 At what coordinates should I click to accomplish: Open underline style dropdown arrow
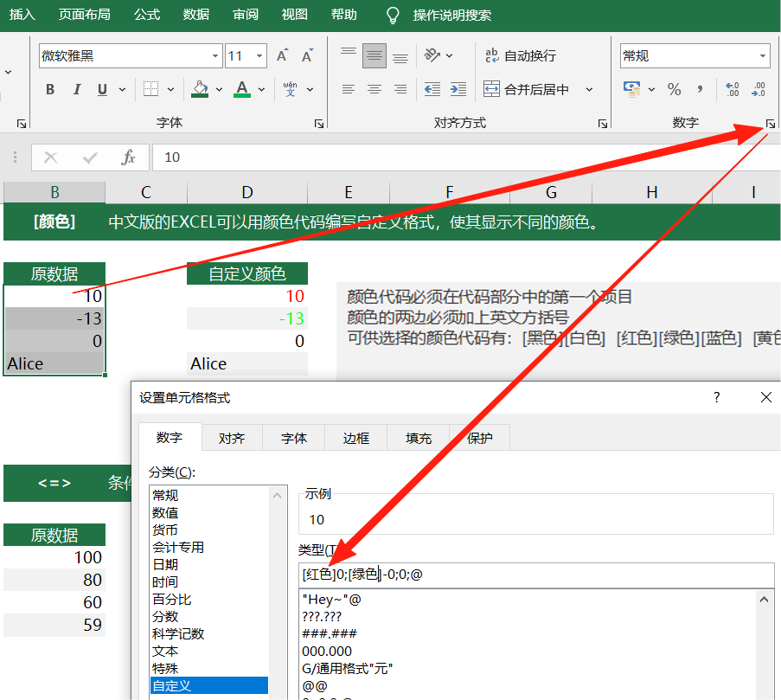(122, 90)
